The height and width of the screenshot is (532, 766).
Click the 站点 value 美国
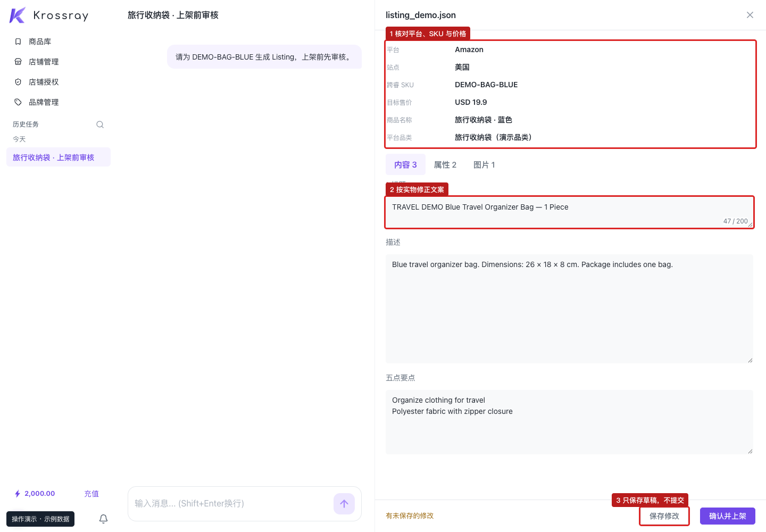[462, 67]
